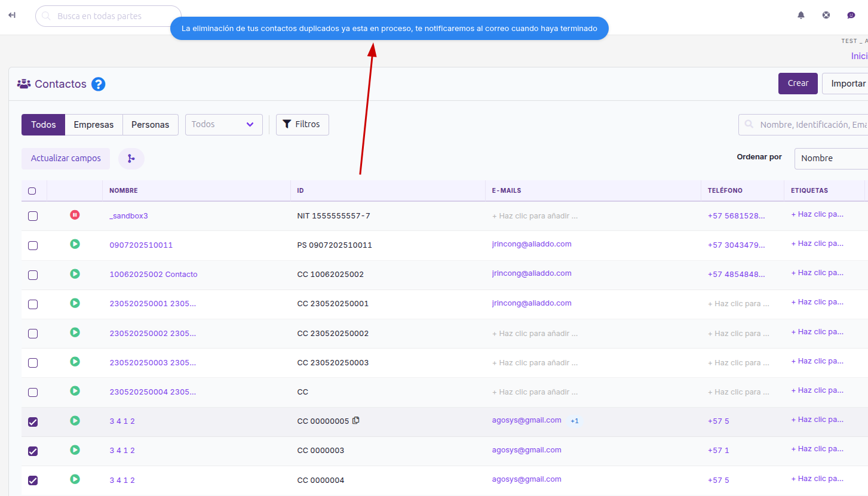This screenshot has width=868, height=496.
Task: Switch to the Empresas tab
Action: (94, 125)
